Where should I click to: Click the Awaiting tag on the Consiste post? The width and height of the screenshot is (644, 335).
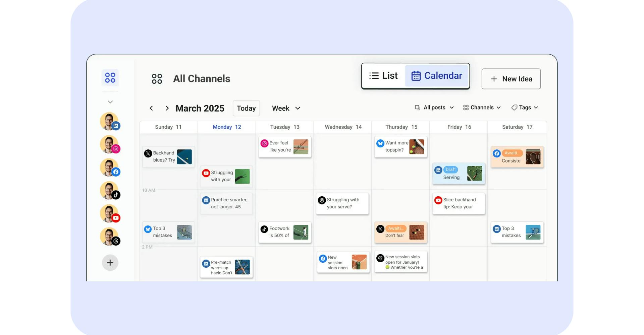pos(512,153)
